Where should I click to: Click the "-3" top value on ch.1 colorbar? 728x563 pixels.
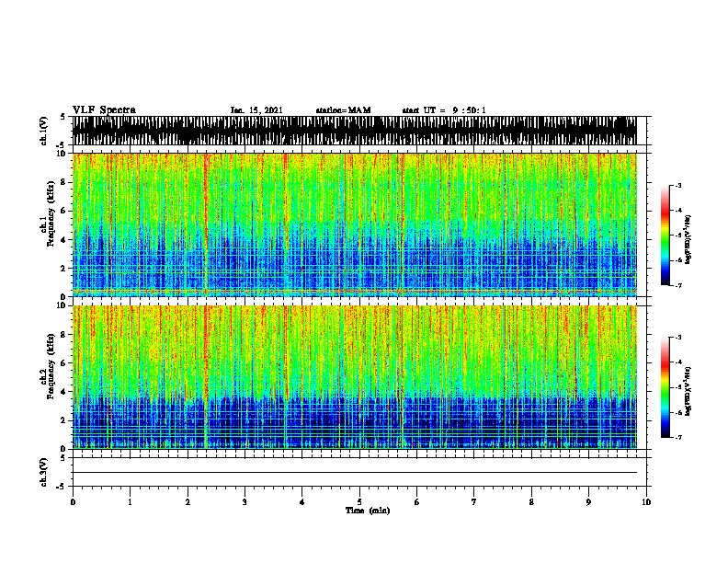678,186
